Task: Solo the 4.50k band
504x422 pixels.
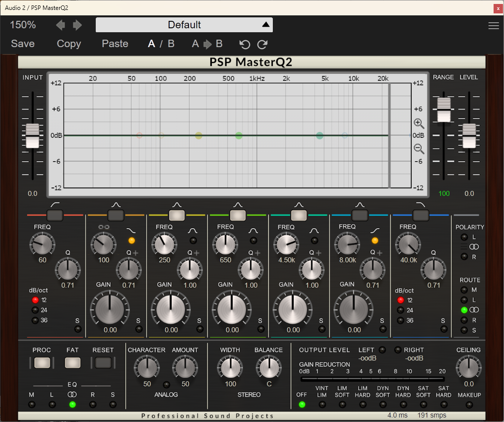Action: point(322,329)
